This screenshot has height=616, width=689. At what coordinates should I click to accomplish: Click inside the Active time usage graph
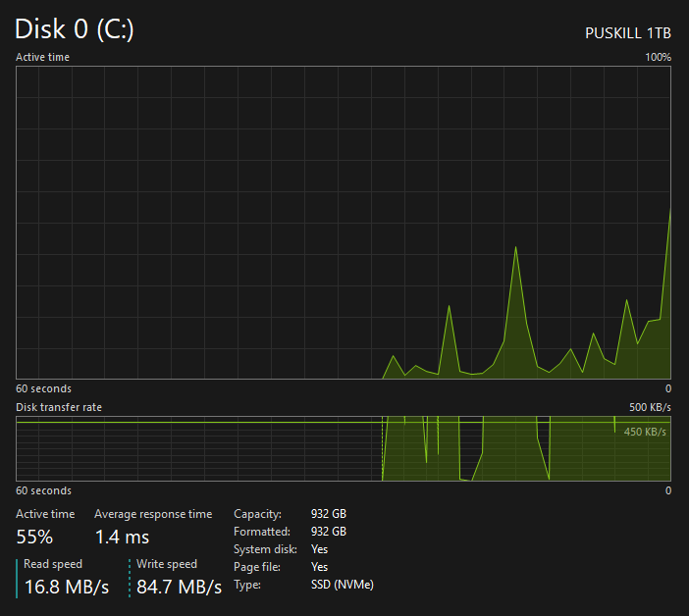coord(344,223)
